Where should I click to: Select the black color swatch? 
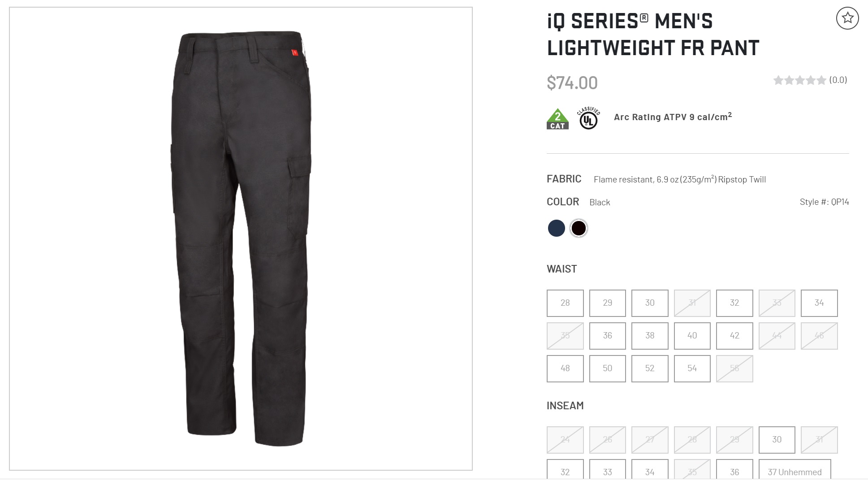pyautogui.click(x=579, y=228)
